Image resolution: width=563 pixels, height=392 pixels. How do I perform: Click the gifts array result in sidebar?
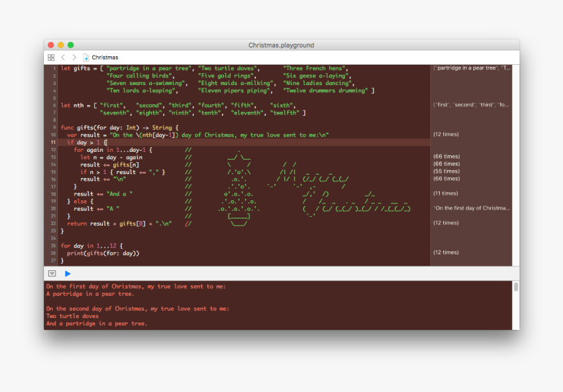[472, 68]
